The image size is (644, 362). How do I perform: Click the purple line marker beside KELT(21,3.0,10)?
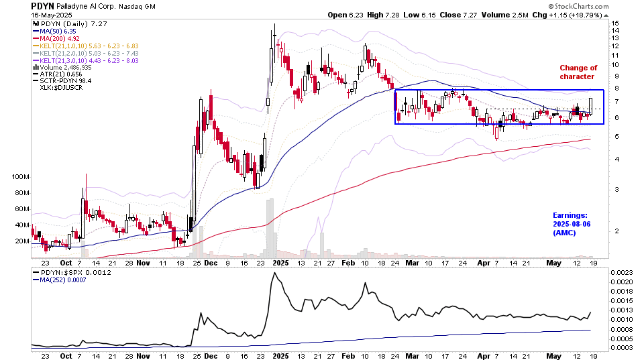[36, 61]
